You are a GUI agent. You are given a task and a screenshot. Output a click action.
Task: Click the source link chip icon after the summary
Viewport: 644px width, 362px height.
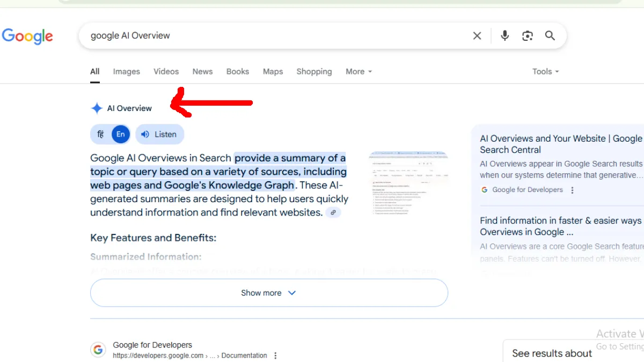click(x=333, y=212)
